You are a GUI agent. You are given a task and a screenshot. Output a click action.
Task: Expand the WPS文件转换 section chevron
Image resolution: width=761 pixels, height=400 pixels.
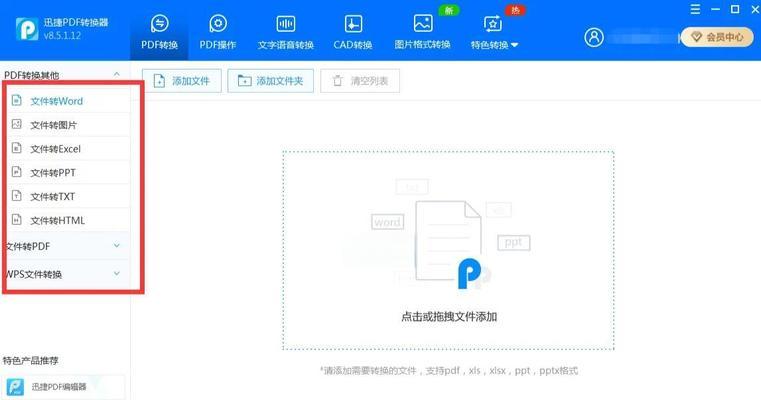click(116, 273)
